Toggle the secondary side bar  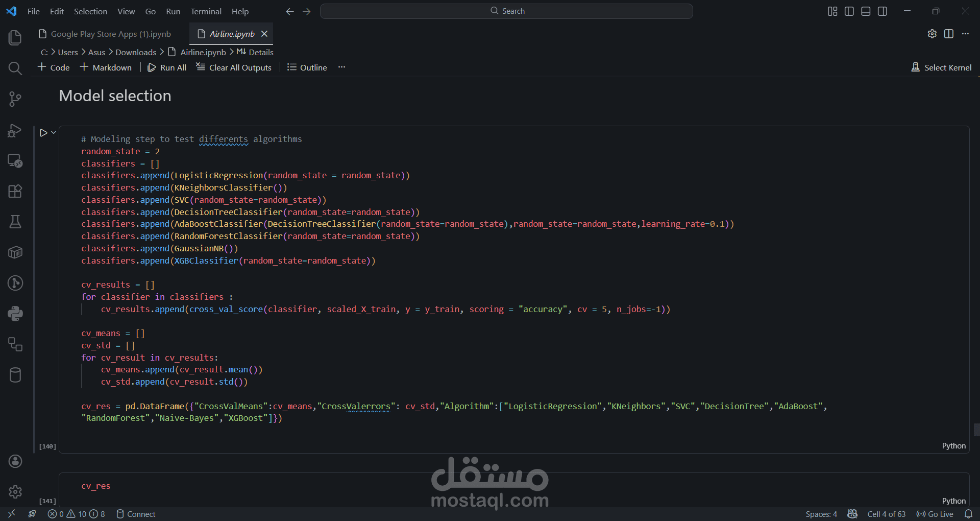coord(883,11)
